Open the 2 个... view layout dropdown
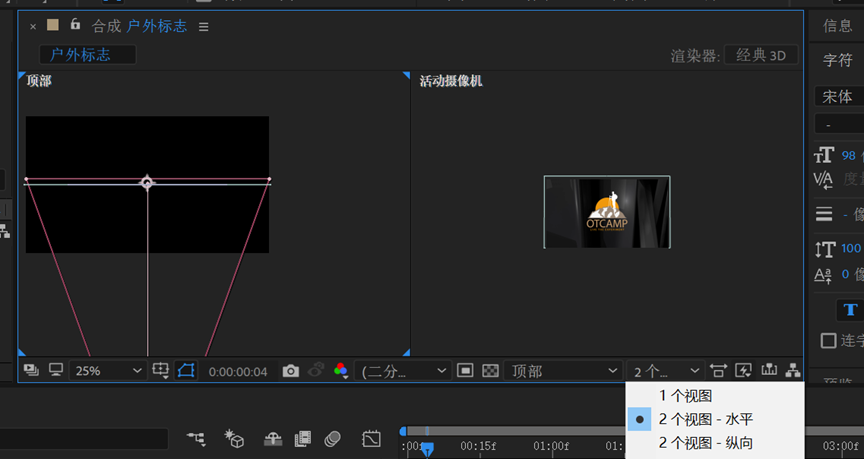Image resolution: width=864 pixels, height=459 pixels. coord(666,371)
